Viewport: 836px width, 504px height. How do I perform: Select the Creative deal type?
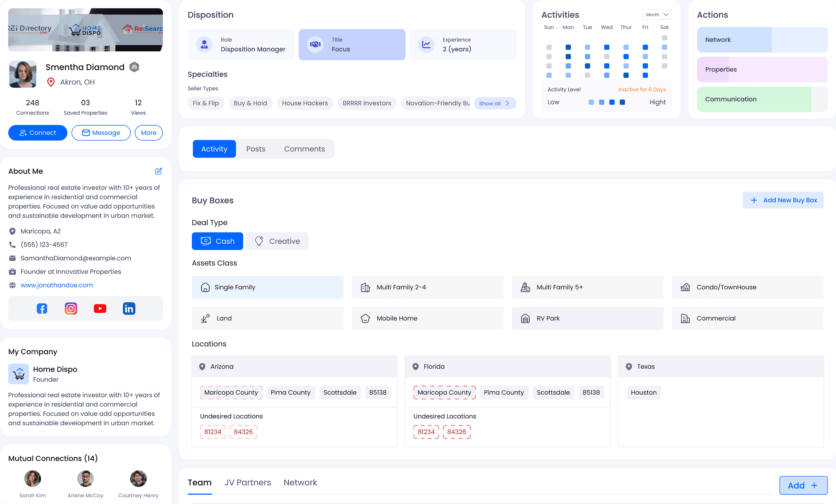pyautogui.click(x=277, y=241)
